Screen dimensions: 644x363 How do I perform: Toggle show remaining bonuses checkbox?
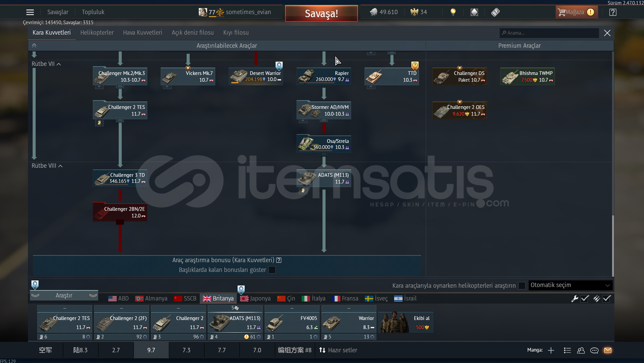point(272,270)
